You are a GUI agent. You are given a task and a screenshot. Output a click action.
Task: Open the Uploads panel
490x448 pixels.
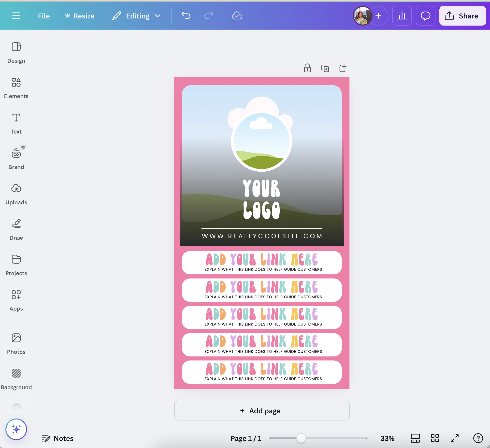pyautogui.click(x=16, y=194)
